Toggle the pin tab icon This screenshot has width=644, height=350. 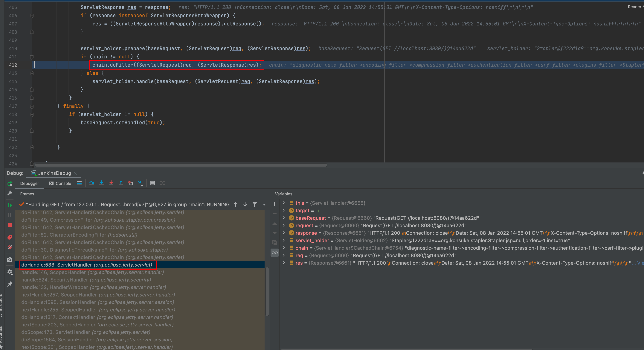pos(10,284)
